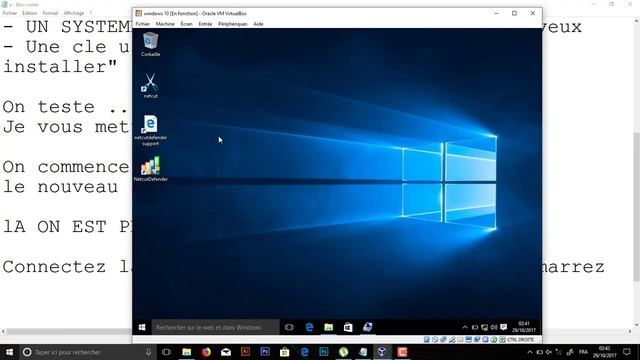Open the Store from guest taskbar
Screen dimensions: 640x360
[x=348, y=327]
